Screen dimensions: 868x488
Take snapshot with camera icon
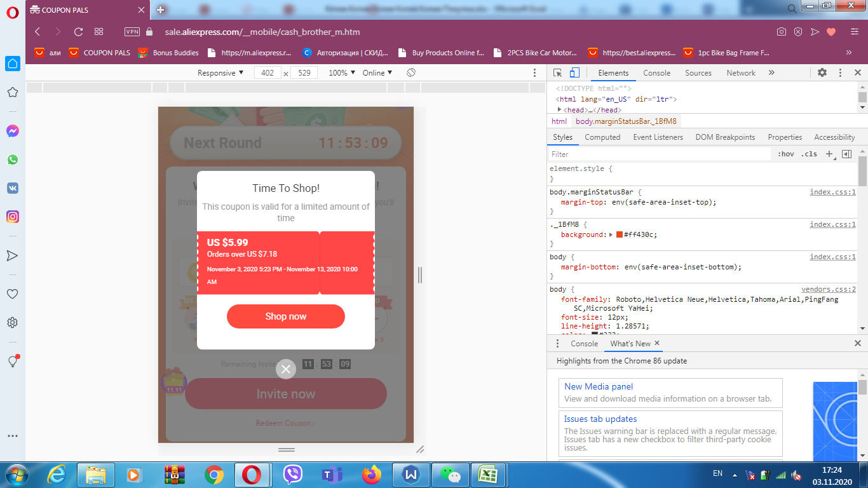[782, 32]
